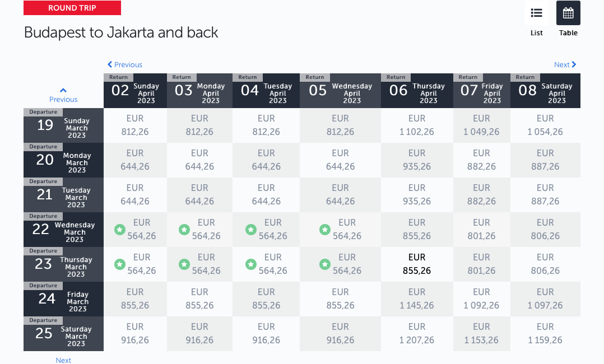Image resolution: width=604 pixels, height=364 pixels.
Task: Choose the EUR 882,26 fare for 20 March
Action: pyautogui.click(x=482, y=160)
